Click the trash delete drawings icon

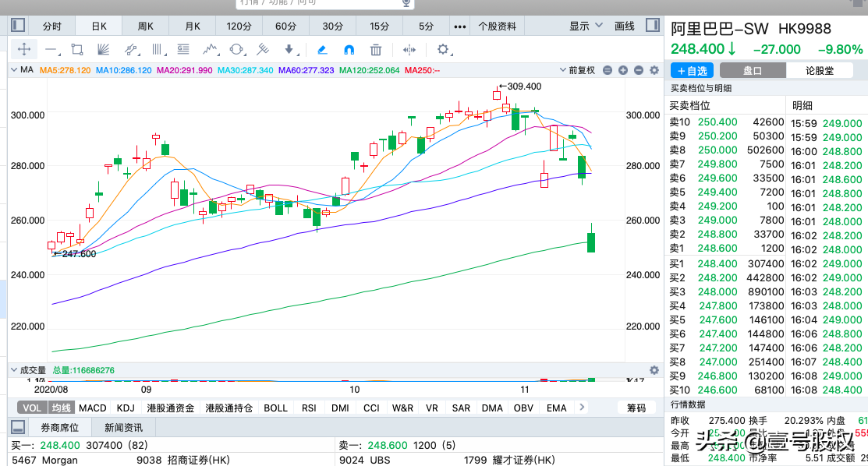pos(376,50)
